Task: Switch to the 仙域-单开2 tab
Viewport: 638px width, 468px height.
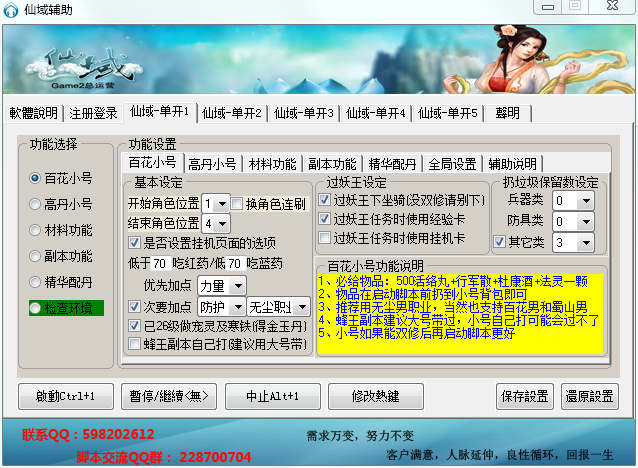Action: (232, 113)
